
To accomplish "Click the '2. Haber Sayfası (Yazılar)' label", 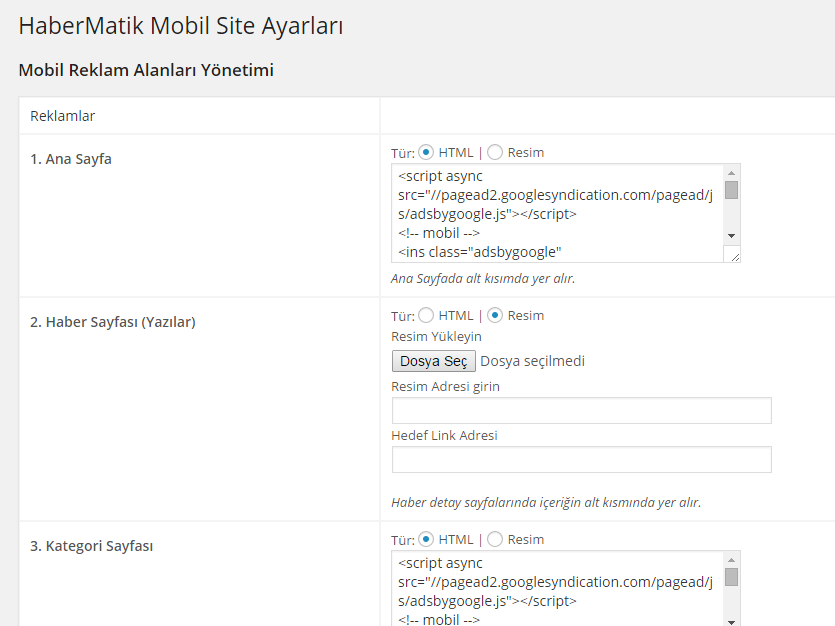I will click(113, 322).
